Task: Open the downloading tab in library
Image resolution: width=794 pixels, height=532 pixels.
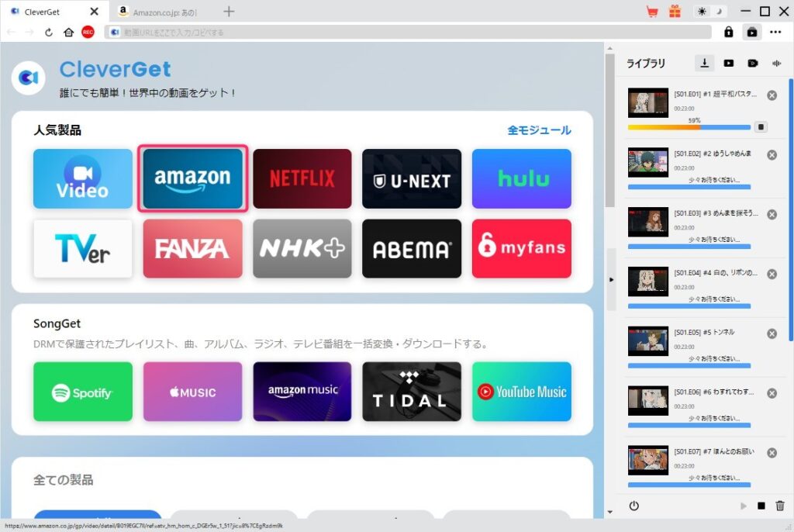Action: (705, 64)
